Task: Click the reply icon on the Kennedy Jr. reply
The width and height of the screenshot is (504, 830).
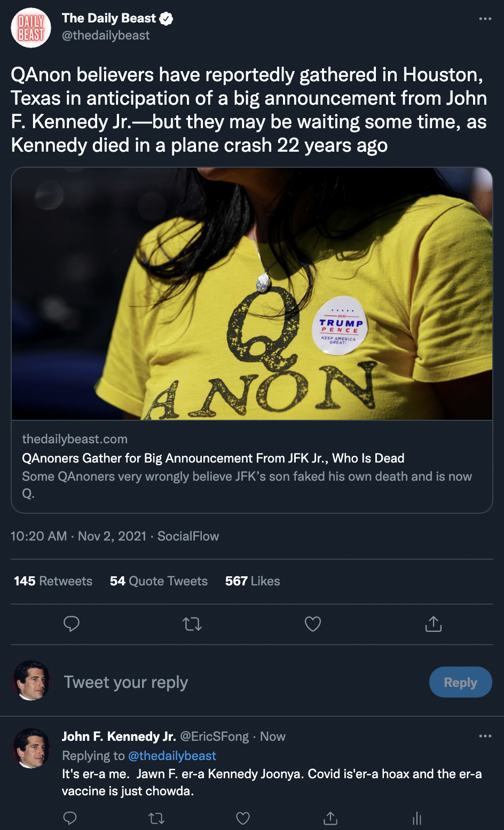Action: click(70, 818)
